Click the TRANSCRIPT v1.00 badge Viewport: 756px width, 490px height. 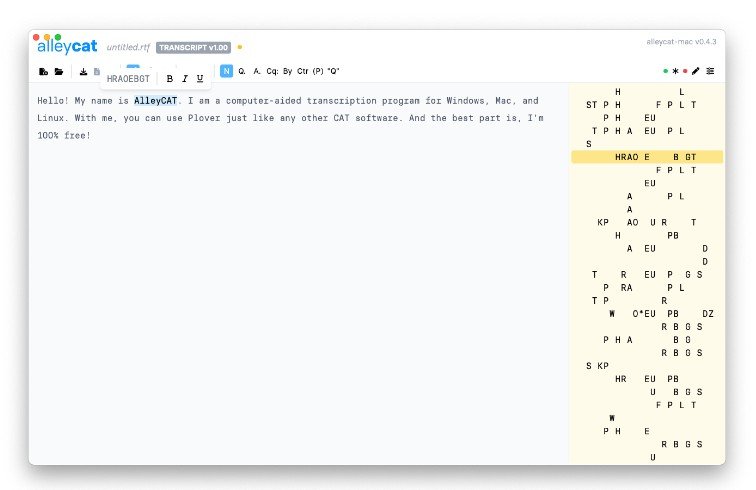[x=193, y=47]
